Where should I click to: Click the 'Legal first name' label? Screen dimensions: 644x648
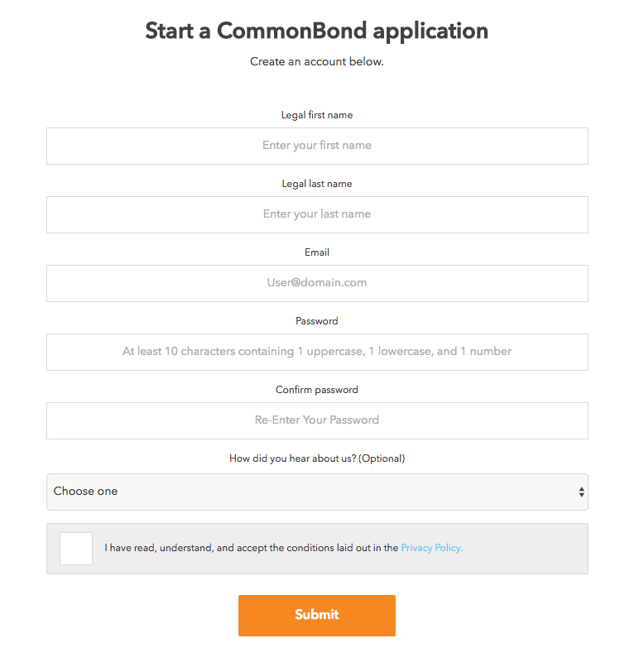[x=317, y=115]
